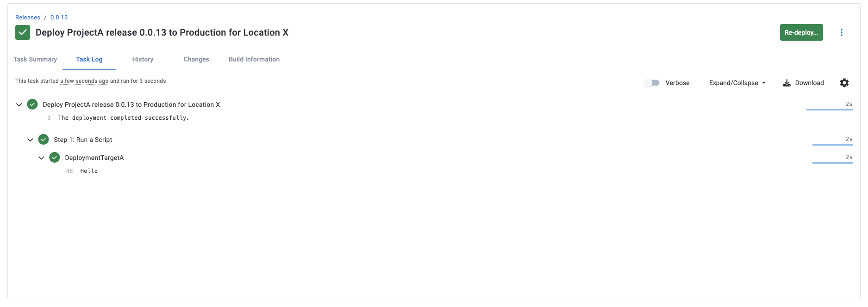
Task: Collapse Step 1: Run a Script
Action: [x=30, y=140]
